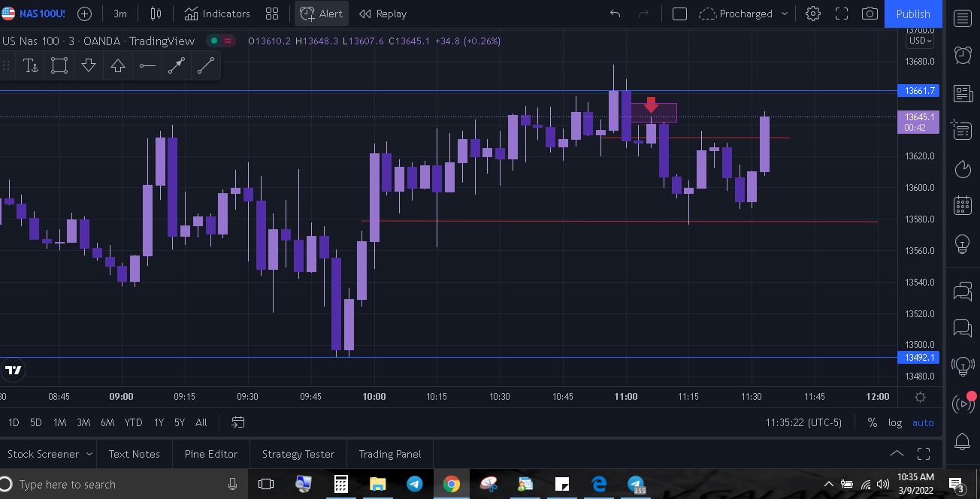This screenshot has width=980, height=499.
Task: Open the indicator templates grid icon
Action: [x=272, y=14]
